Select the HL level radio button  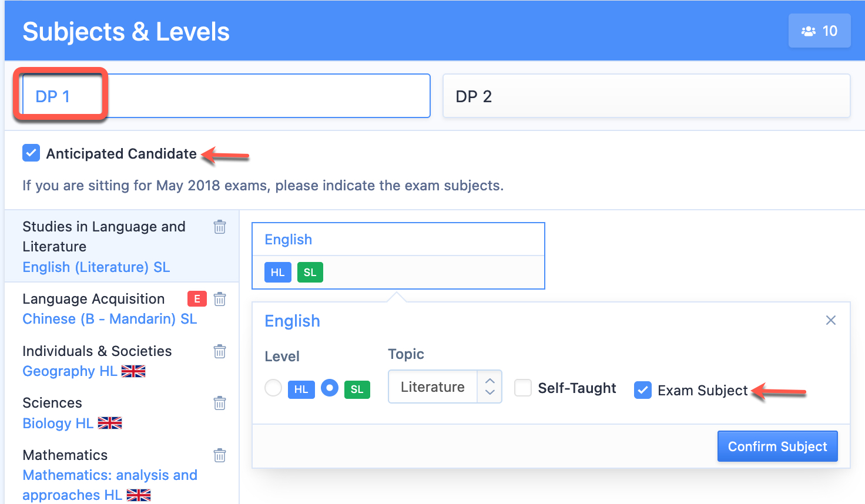273,388
